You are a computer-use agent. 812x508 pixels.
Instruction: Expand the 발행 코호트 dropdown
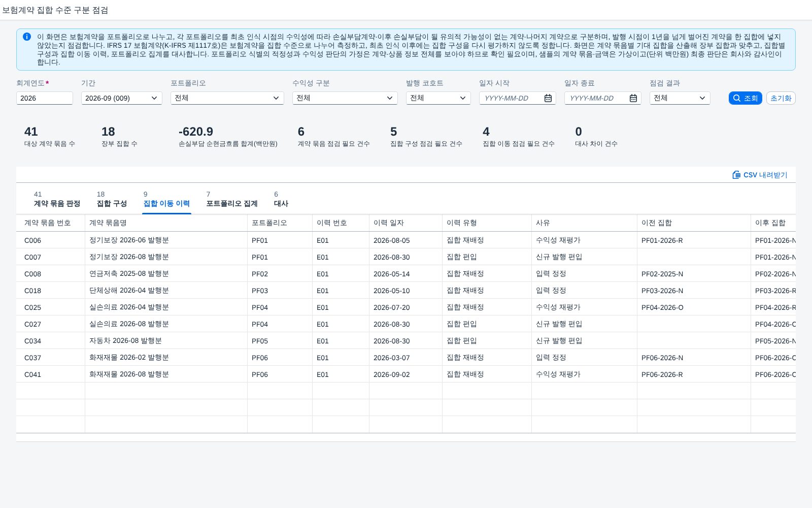pos(438,98)
